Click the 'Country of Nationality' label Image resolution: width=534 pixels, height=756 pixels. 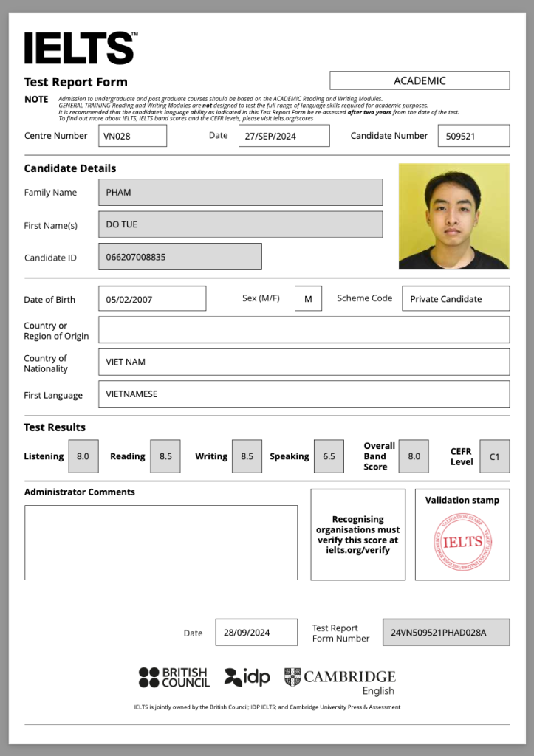pyautogui.click(x=46, y=363)
